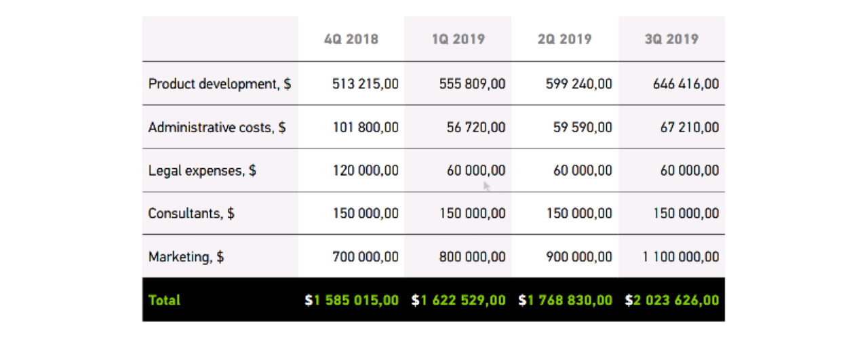Select the cell showing 56 720,00
The height and width of the screenshot is (352, 868).
pos(476,127)
